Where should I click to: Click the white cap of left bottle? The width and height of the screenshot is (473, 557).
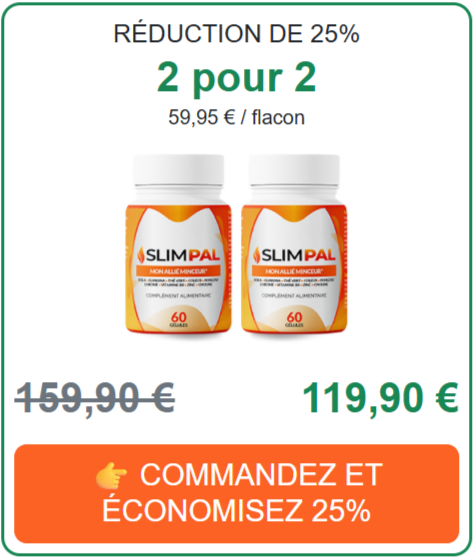pos(178,170)
